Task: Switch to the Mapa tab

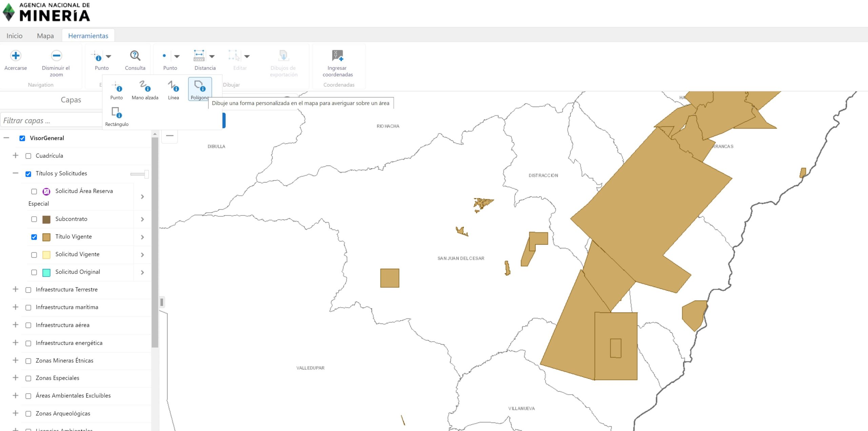Action: [x=45, y=36]
